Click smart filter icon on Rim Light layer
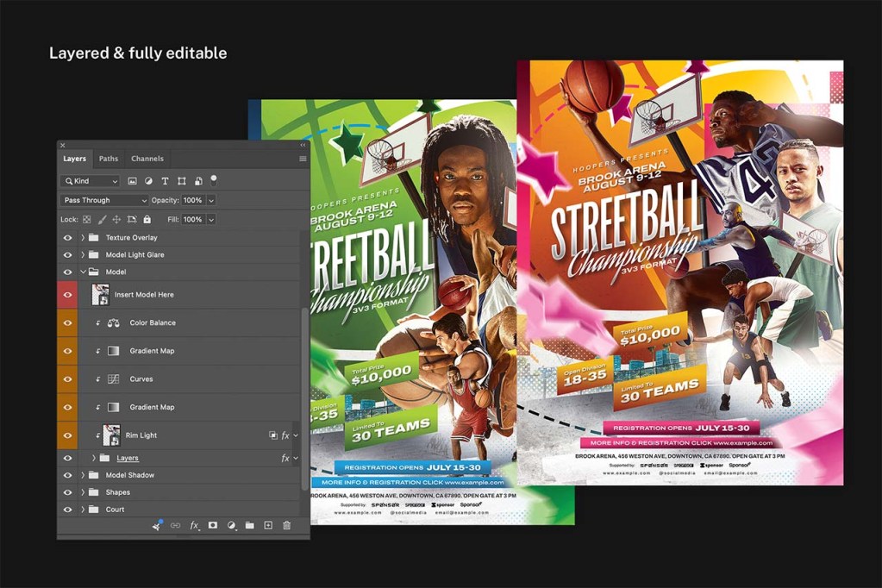The width and height of the screenshot is (882, 588). pos(272,435)
